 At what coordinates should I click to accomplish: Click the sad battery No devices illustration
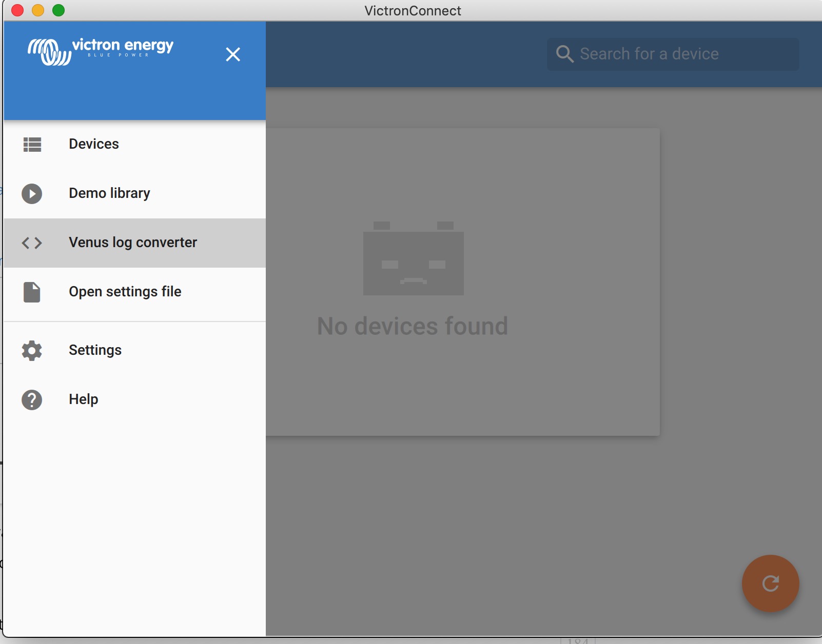[x=413, y=258]
